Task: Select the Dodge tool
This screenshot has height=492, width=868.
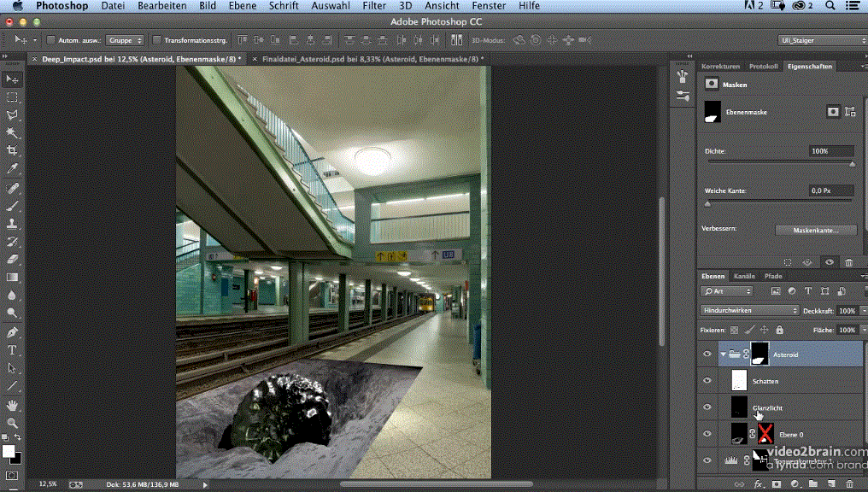Action: (12, 313)
